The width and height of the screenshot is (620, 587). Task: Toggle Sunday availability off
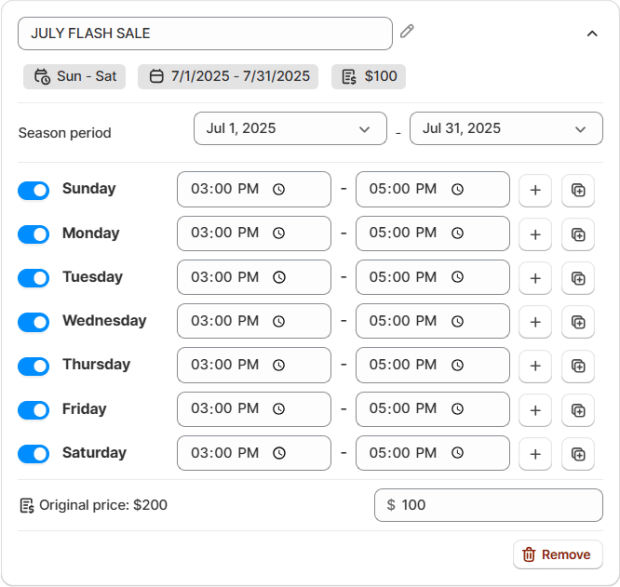(x=34, y=191)
